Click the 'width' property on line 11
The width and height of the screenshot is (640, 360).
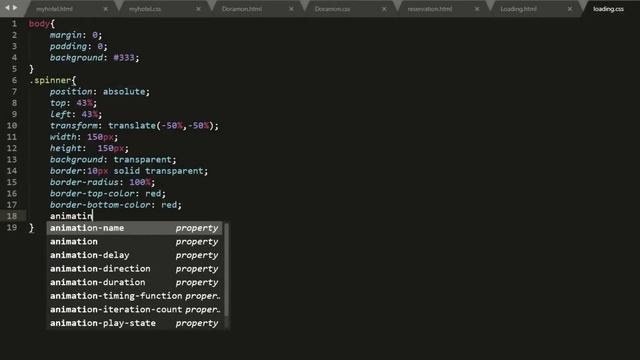(63, 137)
